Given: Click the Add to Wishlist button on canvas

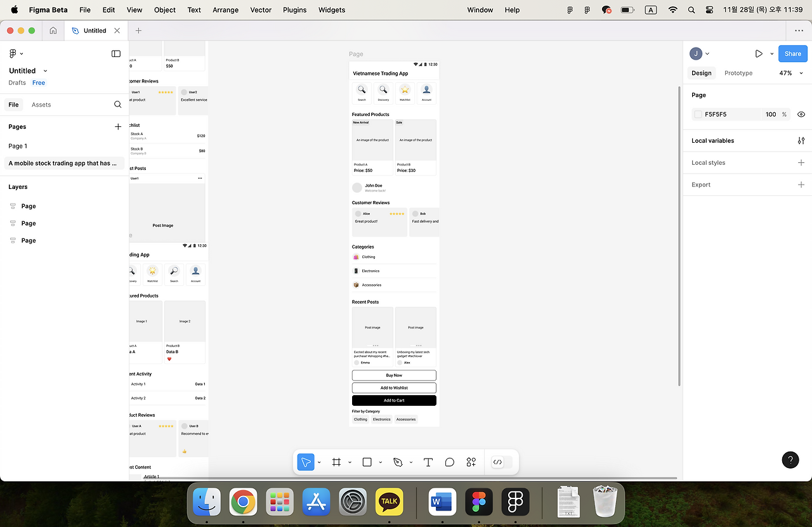Looking at the screenshot, I should 394,388.
